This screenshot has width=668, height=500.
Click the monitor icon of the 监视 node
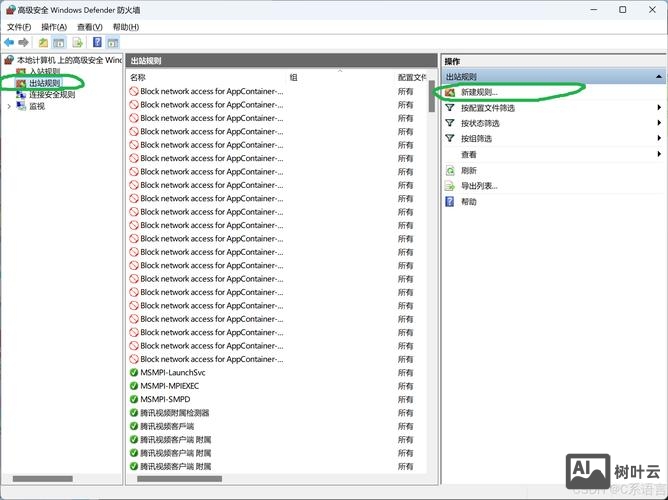[21, 106]
